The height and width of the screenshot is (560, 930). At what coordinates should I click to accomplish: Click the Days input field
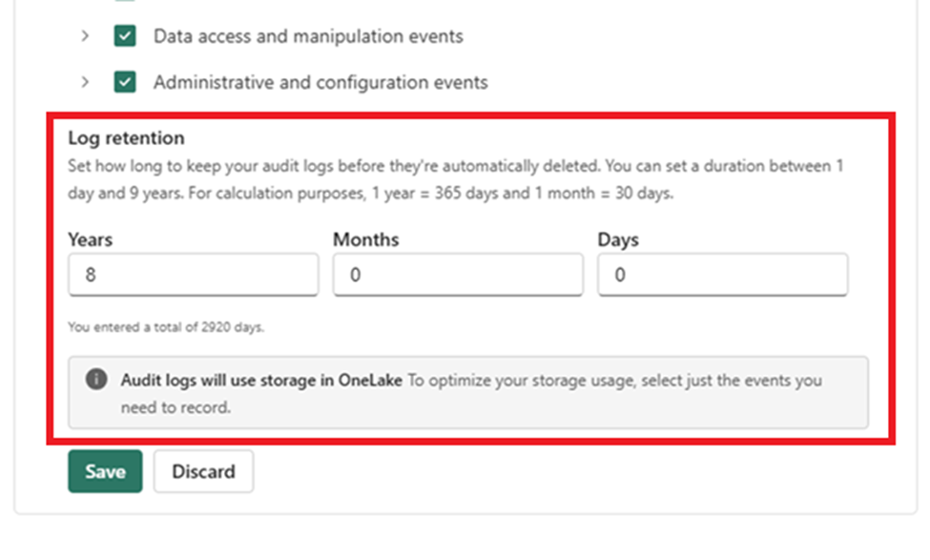722,275
